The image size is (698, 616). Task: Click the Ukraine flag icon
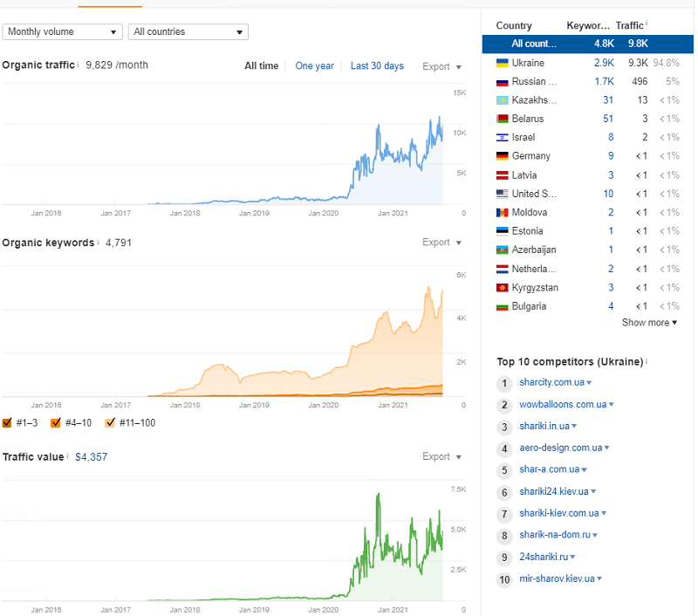pos(502,63)
